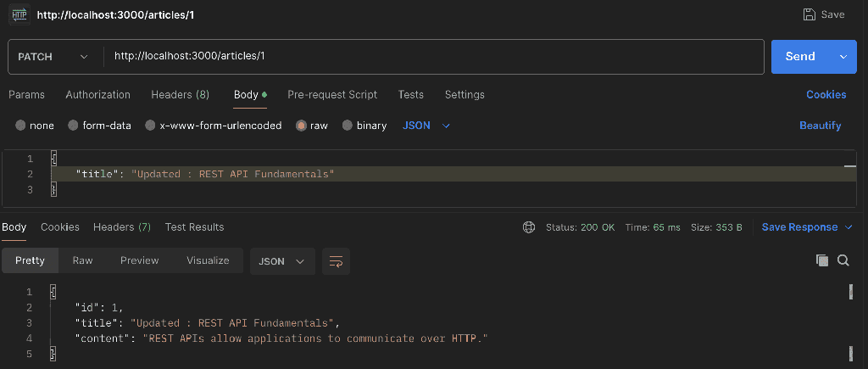Click the request title http://localhost:3000/articles/1
This screenshot has width=868, height=369.
[115, 15]
